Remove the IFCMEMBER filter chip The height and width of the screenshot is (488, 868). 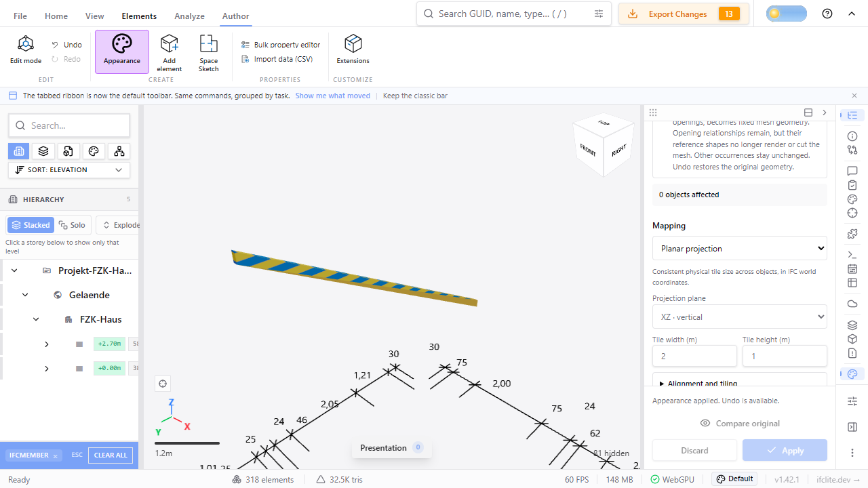point(56,455)
